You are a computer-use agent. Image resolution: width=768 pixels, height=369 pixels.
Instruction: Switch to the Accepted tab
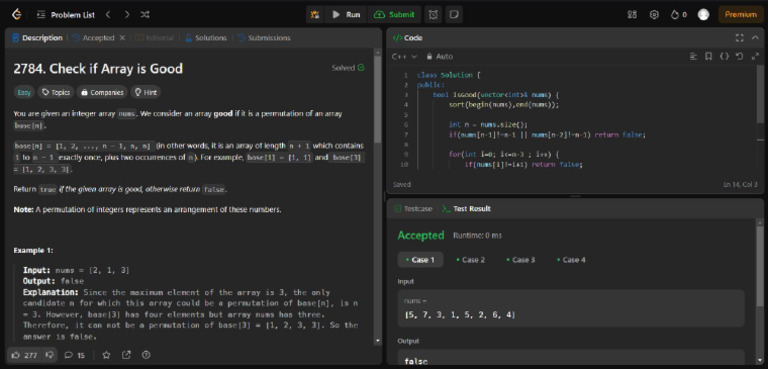[94, 38]
